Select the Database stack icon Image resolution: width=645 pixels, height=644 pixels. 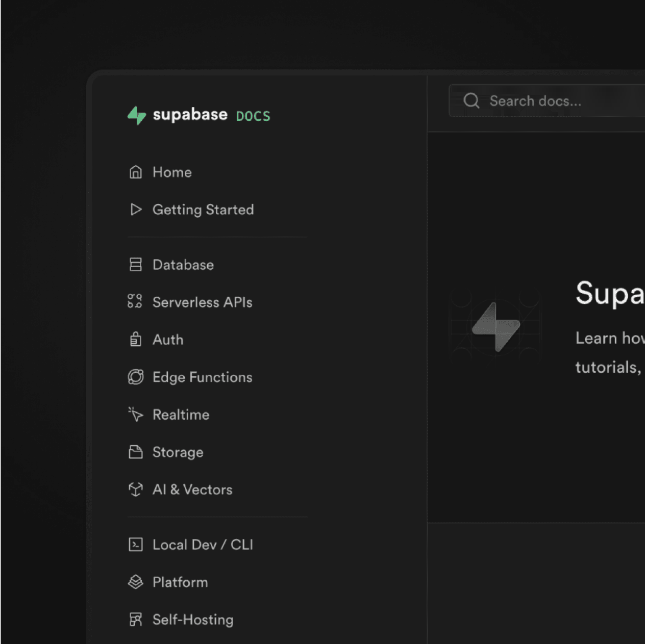pyautogui.click(x=135, y=265)
